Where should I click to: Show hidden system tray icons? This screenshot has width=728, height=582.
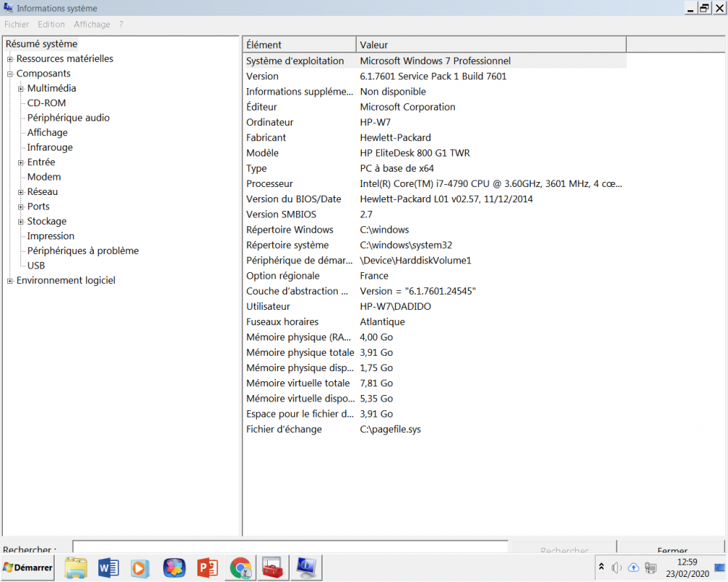pos(601,567)
